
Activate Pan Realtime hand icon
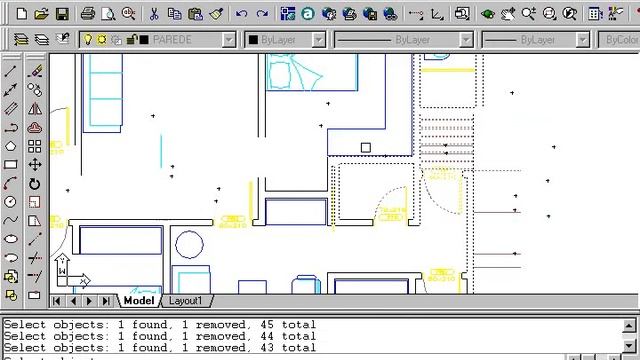(x=508, y=14)
